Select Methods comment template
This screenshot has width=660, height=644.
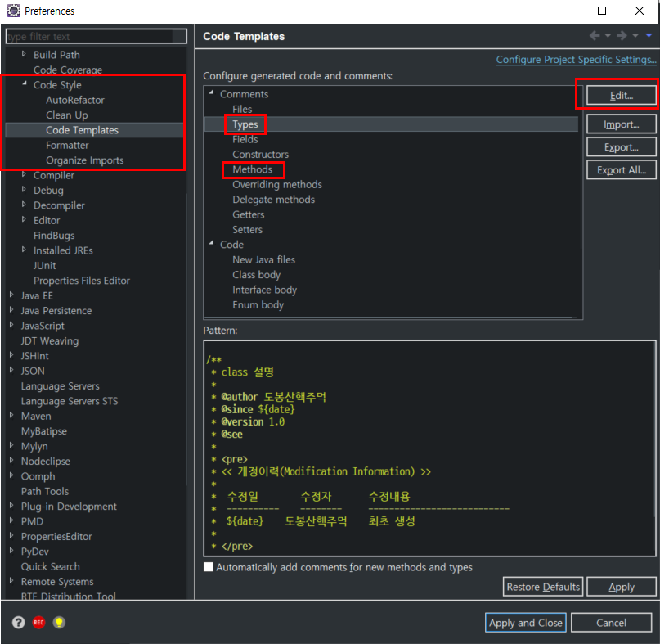tap(252, 169)
